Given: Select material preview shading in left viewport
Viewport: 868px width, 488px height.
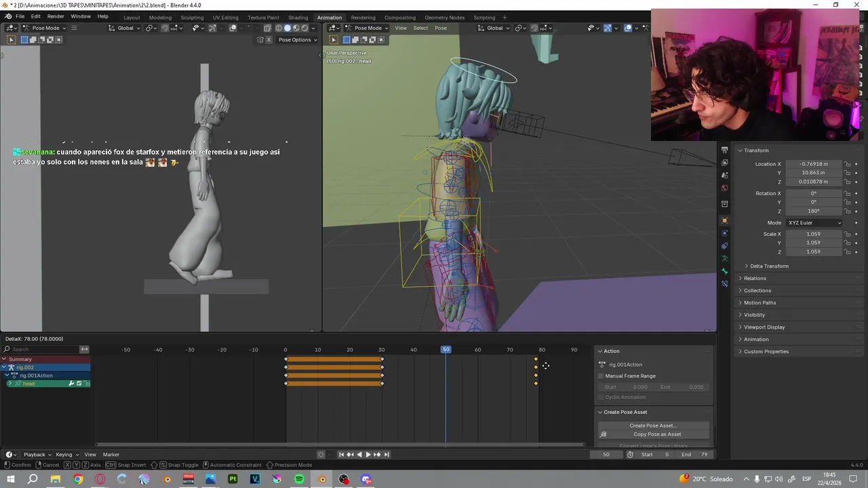Looking at the screenshot, I should [296, 28].
